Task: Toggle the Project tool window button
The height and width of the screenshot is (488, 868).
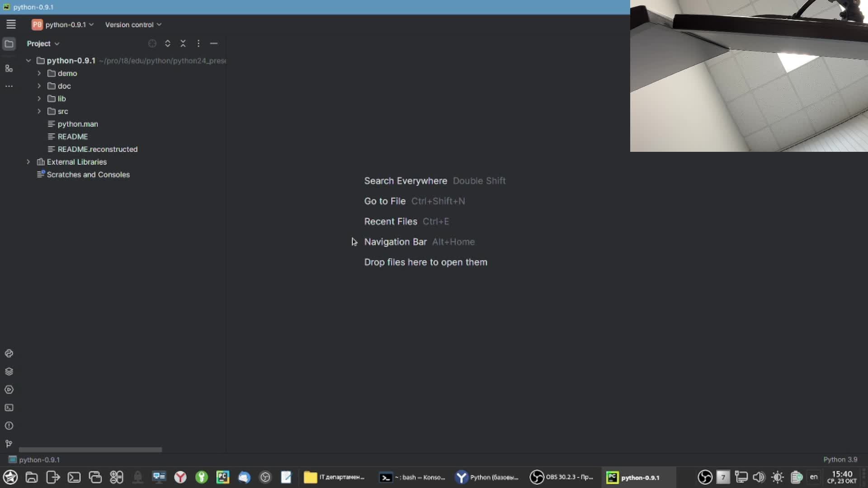Action: [x=9, y=44]
